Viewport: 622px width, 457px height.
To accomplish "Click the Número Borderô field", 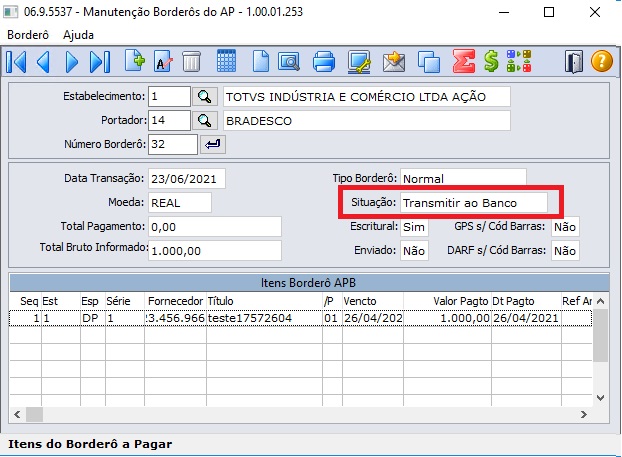I will click(173, 144).
